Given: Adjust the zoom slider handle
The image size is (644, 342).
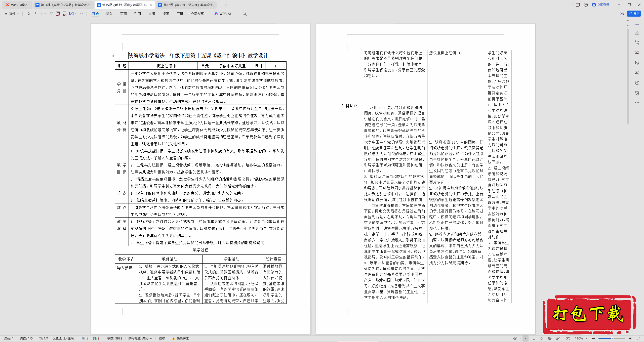Looking at the screenshot, I should [612, 338].
